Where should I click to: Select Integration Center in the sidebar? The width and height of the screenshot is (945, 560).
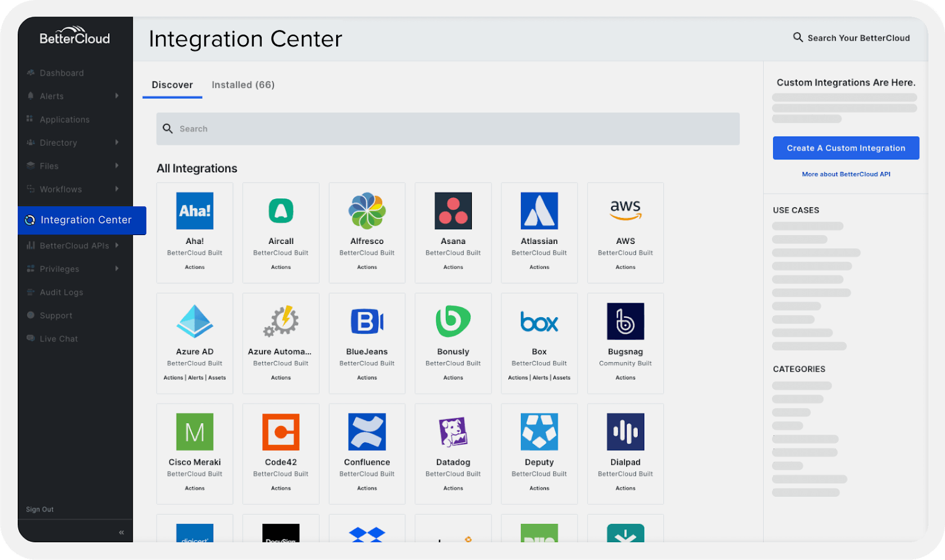(82, 220)
